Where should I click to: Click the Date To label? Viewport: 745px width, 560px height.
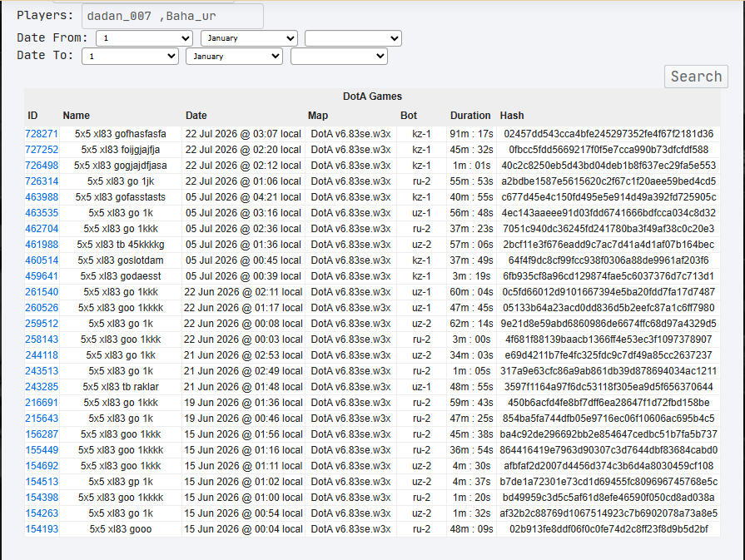[x=45, y=55]
